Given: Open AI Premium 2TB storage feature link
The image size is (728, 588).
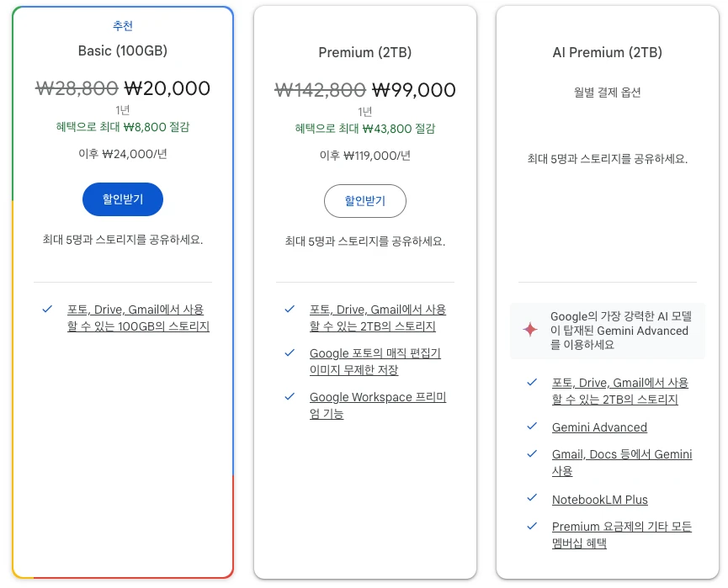Looking at the screenshot, I should pos(620,391).
